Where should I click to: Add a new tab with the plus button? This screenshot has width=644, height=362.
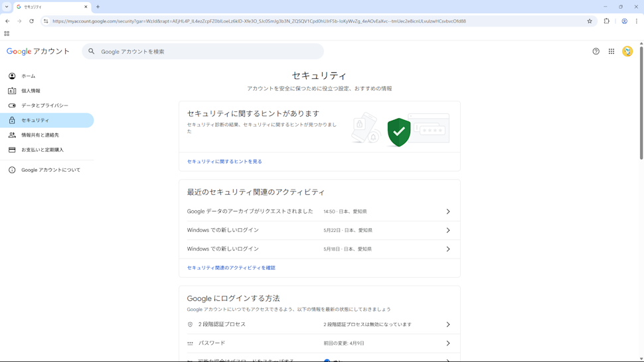coord(98,7)
